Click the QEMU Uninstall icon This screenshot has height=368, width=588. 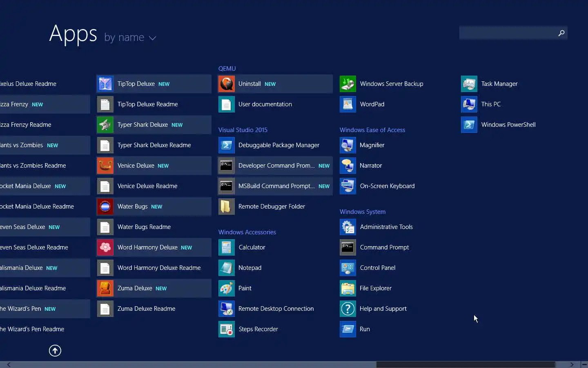pyautogui.click(x=226, y=84)
